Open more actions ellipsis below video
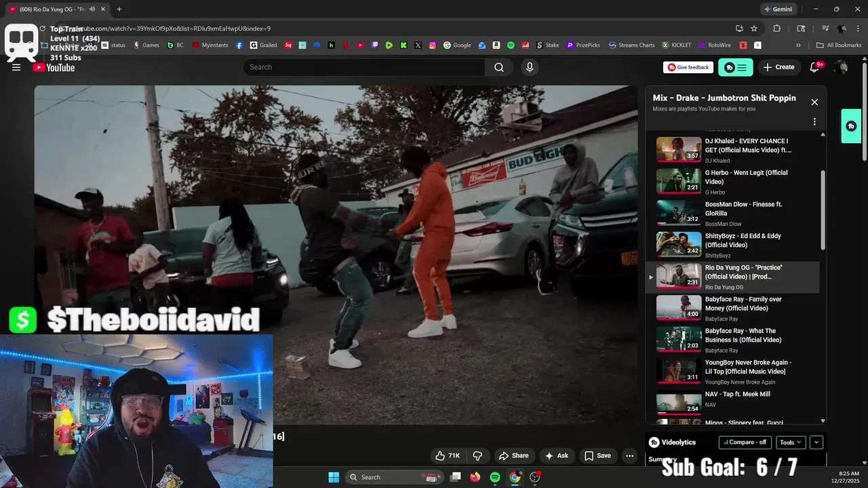 630,455
